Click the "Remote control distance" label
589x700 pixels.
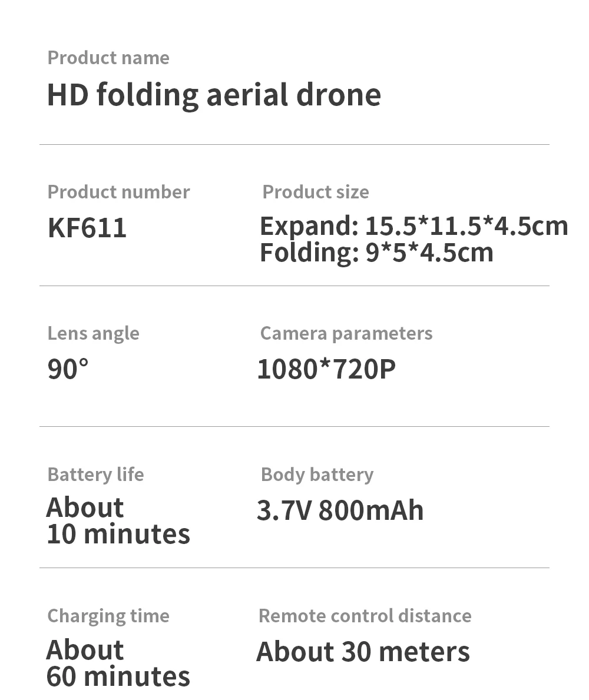pos(365,616)
